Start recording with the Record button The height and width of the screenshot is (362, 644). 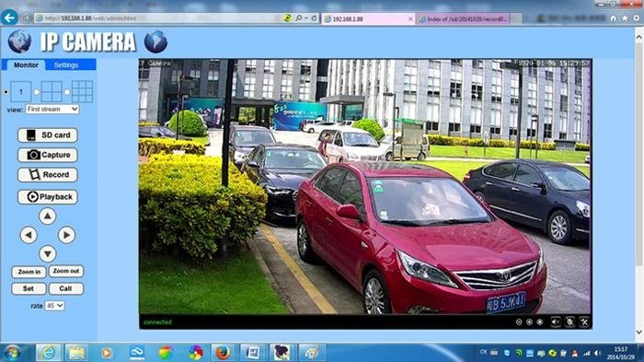pyautogui.click(x=48, y=174)
